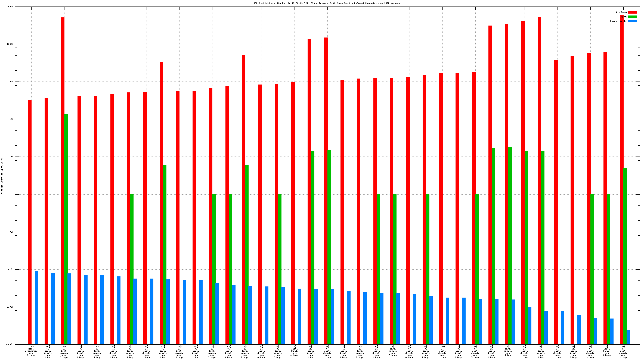Screen dimensions: 644x362
Task: Click the 'Not Spam' legend label text
Action: point(621,12)
